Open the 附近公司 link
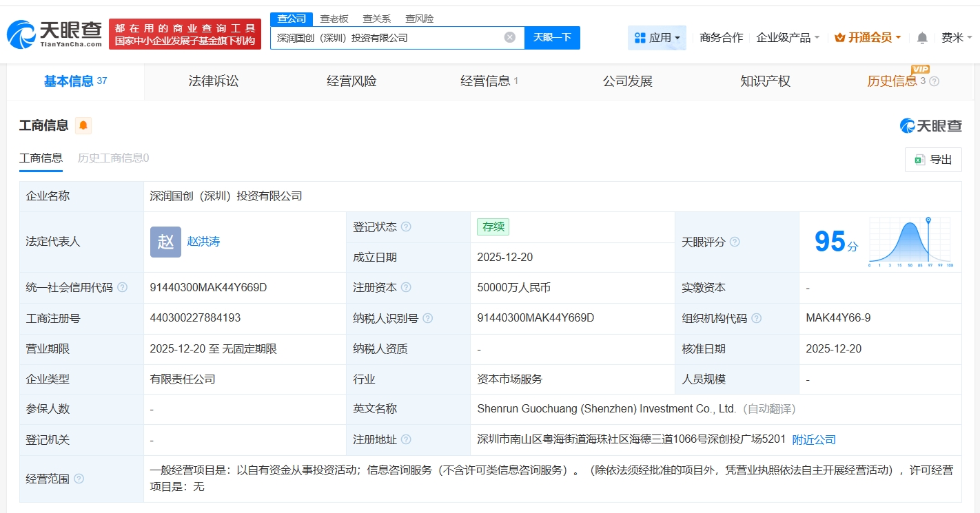The height and width of the screenshot is (513, 980). point(814,439)
